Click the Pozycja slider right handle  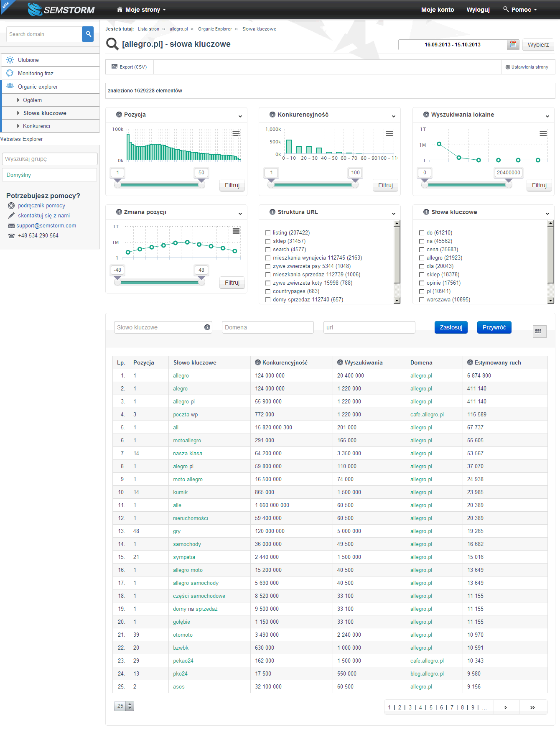tap(201, 183)
